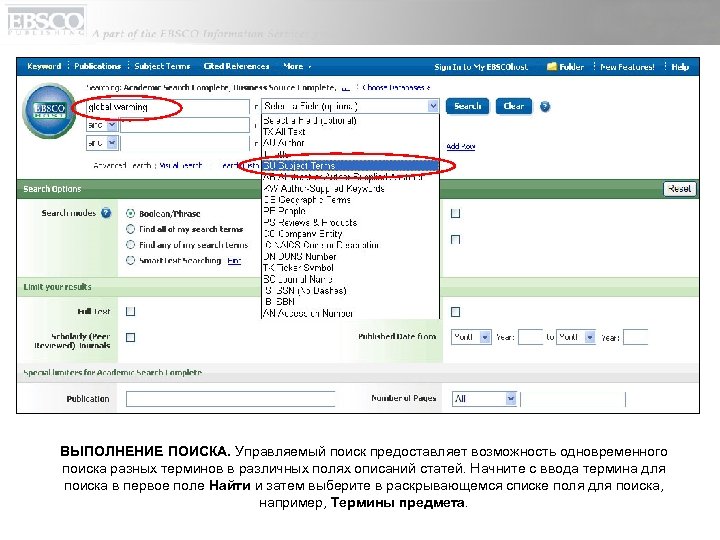Select SmartText Searching mode

point(130,260)
